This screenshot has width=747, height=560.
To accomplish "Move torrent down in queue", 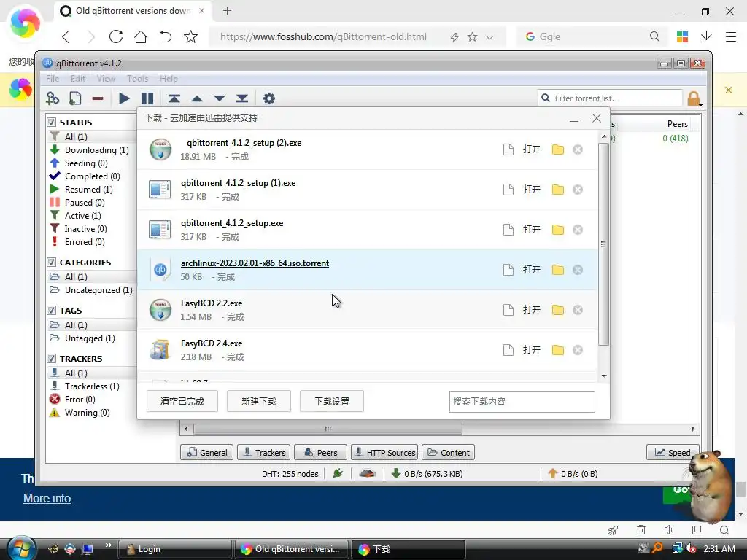I will pyautogui.click(x=220, y=98).
